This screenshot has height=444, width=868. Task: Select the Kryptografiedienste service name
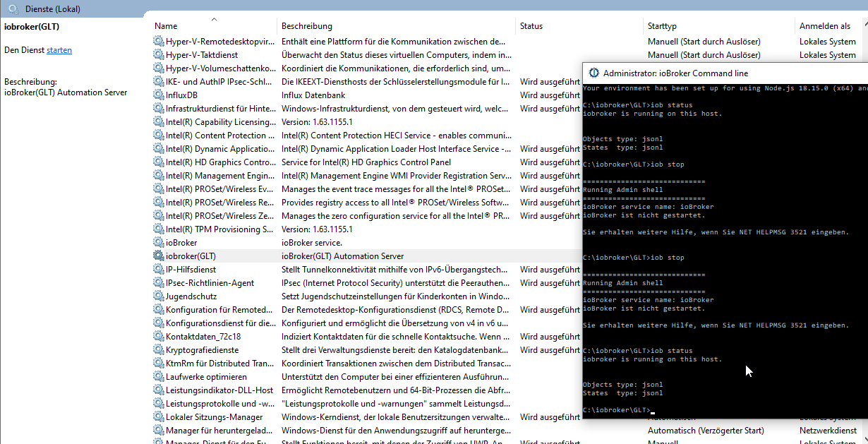(202, 350)
